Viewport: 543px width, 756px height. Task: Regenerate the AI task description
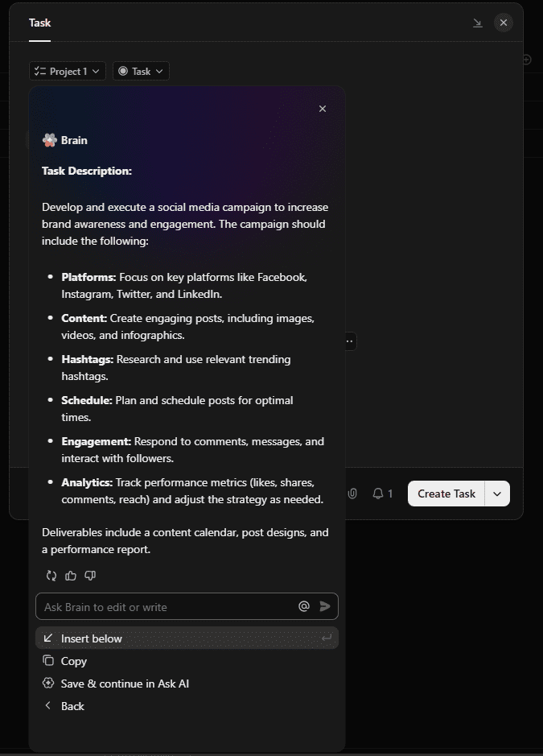[x=51, y=576]
